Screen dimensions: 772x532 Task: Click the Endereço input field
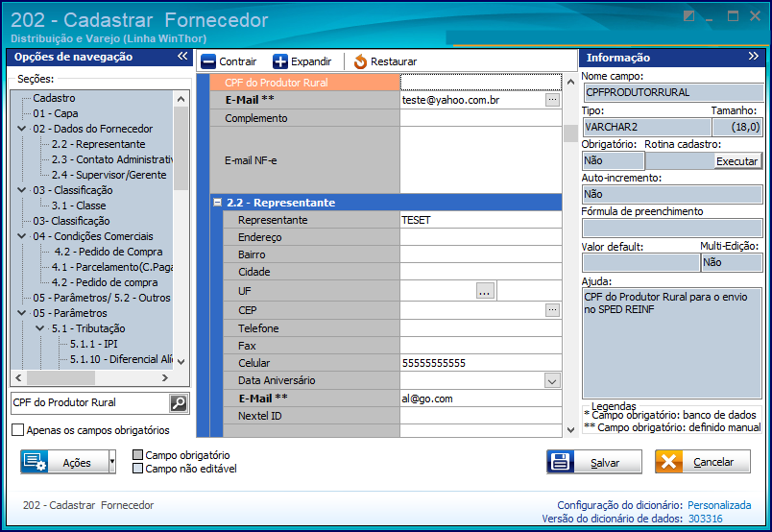click(x=480, y=237)
